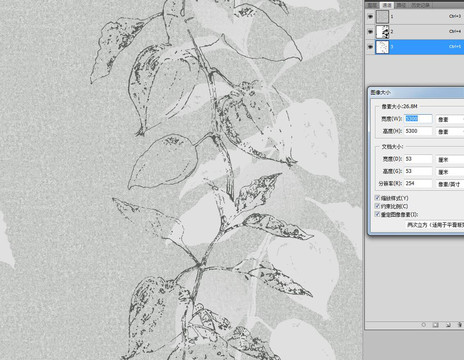
Task: Toggle the 重定图像像素(I) checkbox
Action: click(x=377, y=214)
